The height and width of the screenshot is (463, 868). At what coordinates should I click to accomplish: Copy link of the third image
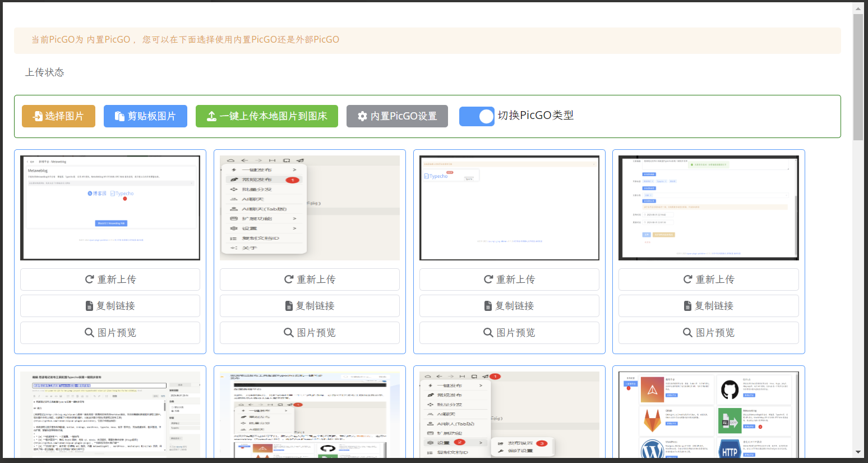pos(509,306)
